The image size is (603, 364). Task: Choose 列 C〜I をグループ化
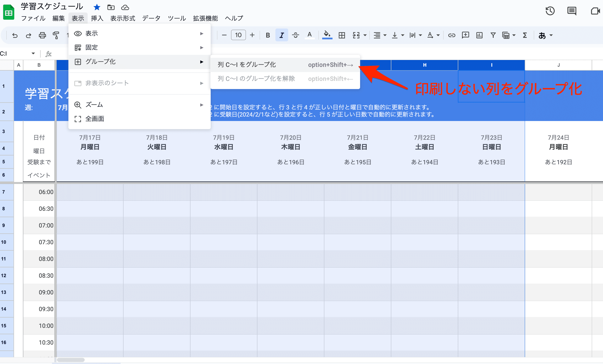tap(285, 65)
